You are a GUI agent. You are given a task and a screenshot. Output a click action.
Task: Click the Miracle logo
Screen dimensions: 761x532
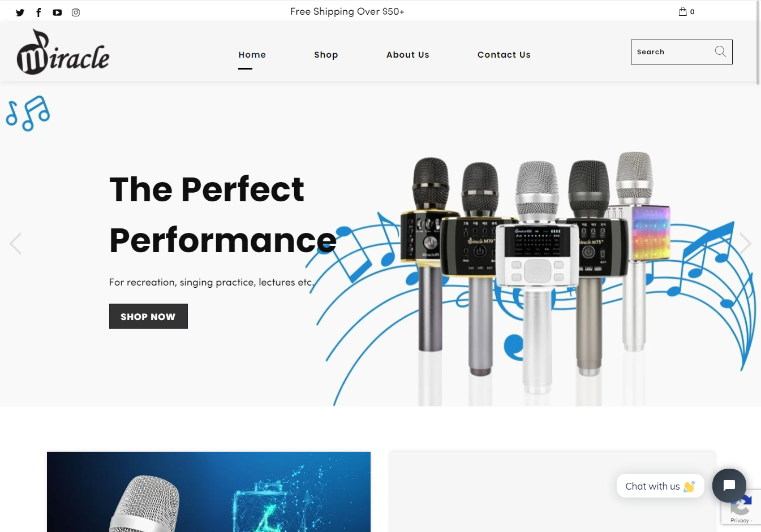63,52
